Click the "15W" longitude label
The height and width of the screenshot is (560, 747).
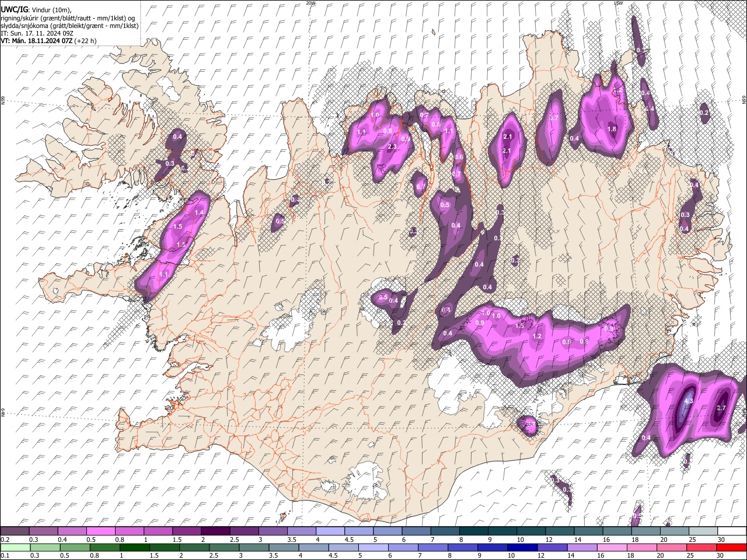[617, 3]
